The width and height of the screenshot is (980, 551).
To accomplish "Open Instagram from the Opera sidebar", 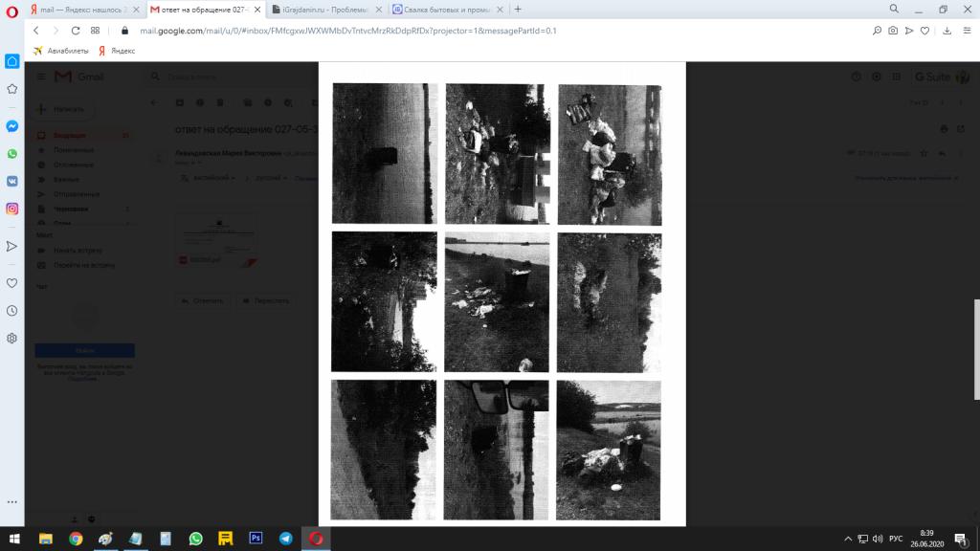I will point(12,209).
